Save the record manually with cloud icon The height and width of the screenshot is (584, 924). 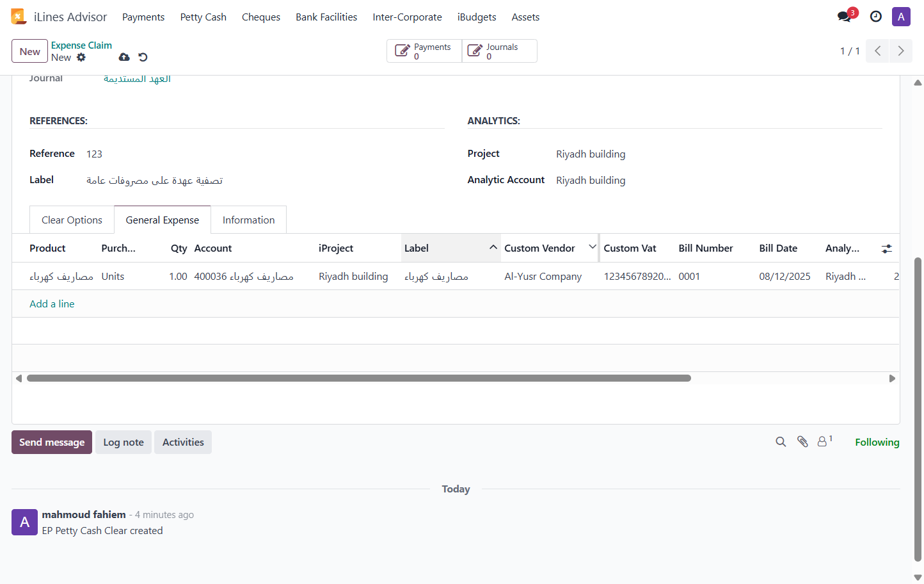[x=124, y=57]
